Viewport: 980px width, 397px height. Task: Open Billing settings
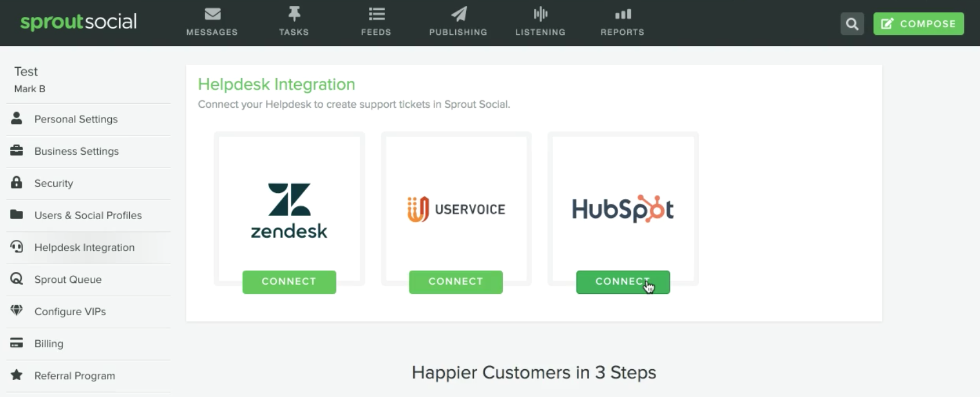click(89, 344)
